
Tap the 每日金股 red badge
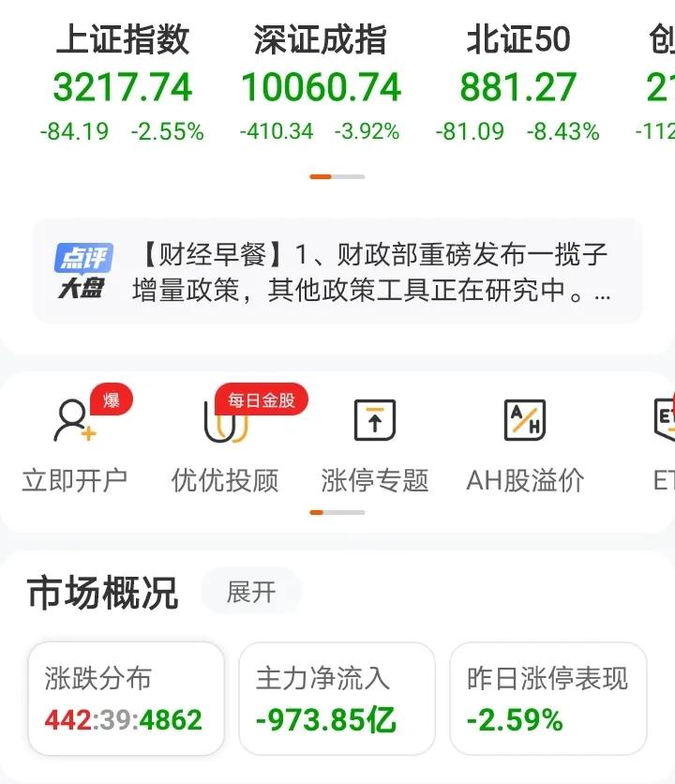tap(262, 400)
